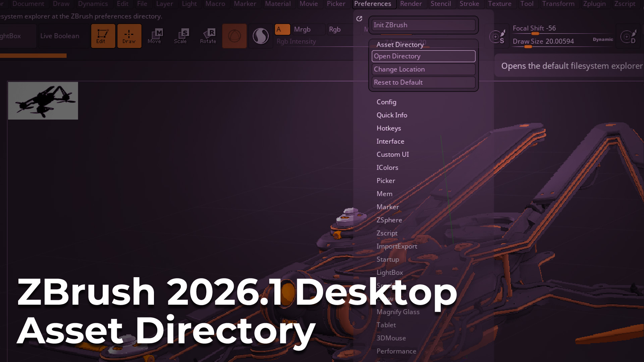Image resolution: width=644 pixels, height=362 pixels.
Task: Click the sphere material icon
Action: coord(261,36)
